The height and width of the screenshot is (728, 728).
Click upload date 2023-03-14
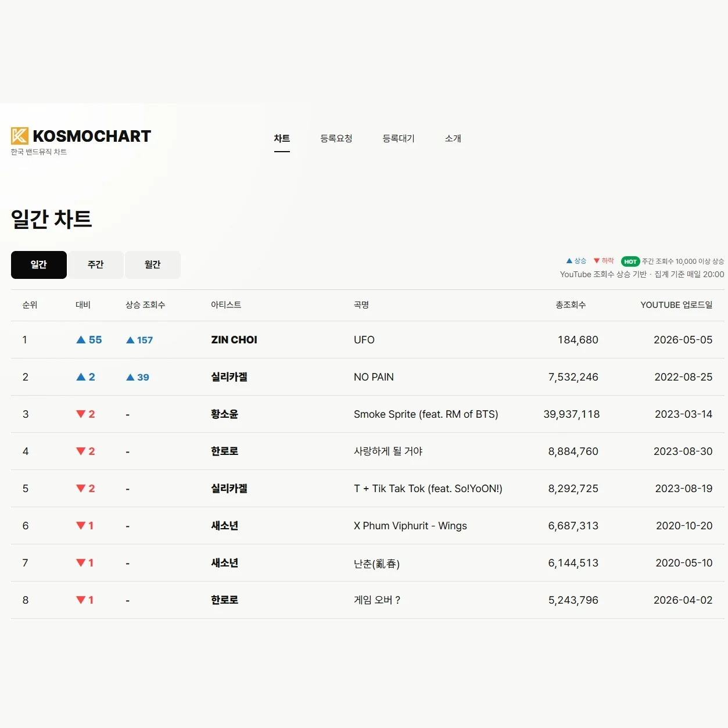(684, 414)
